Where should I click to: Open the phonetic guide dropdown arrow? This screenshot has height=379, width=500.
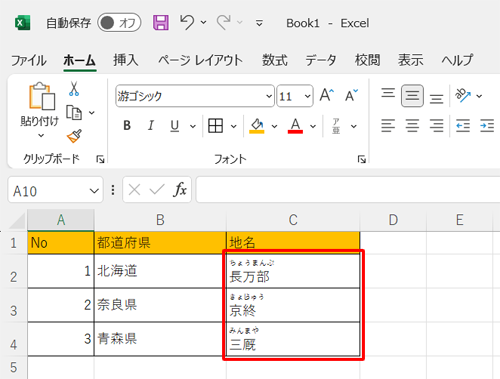point(354,126)
